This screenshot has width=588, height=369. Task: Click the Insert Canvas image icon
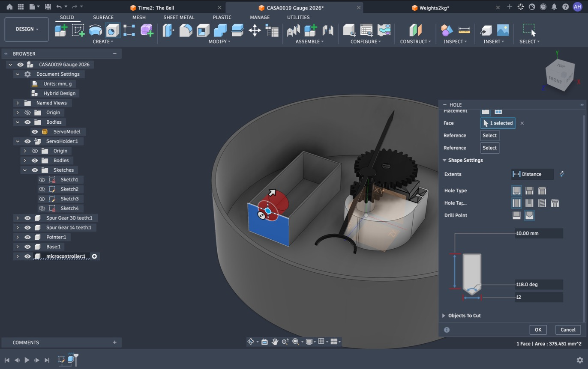[503, 30]
